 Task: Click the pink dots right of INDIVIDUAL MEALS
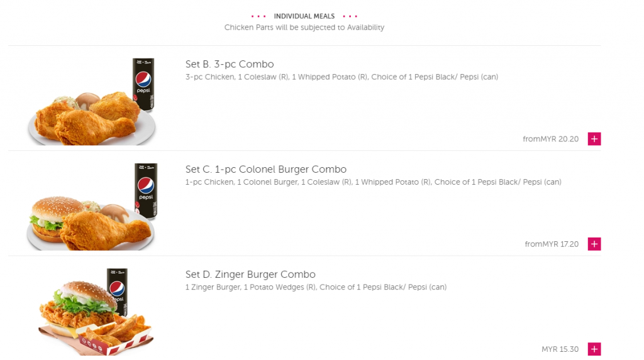(350, 16)
